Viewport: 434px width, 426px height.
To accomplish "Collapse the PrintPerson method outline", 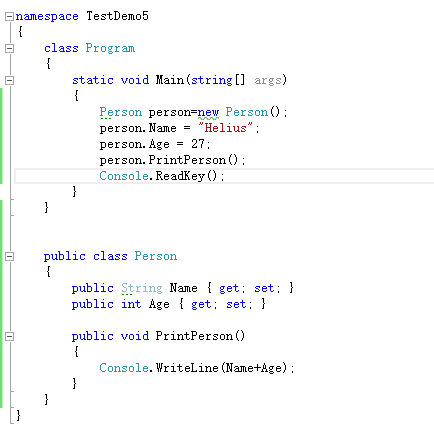I will coord(9,336).
